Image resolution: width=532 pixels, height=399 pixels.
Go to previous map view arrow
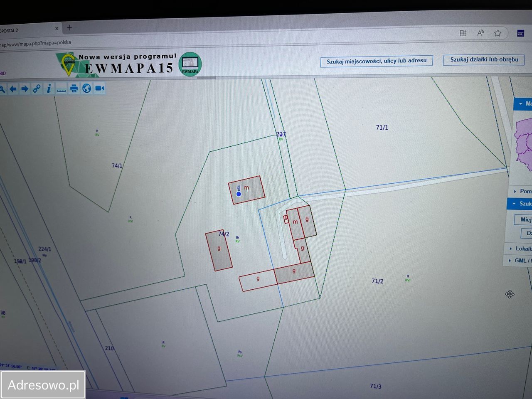[13, 89]
